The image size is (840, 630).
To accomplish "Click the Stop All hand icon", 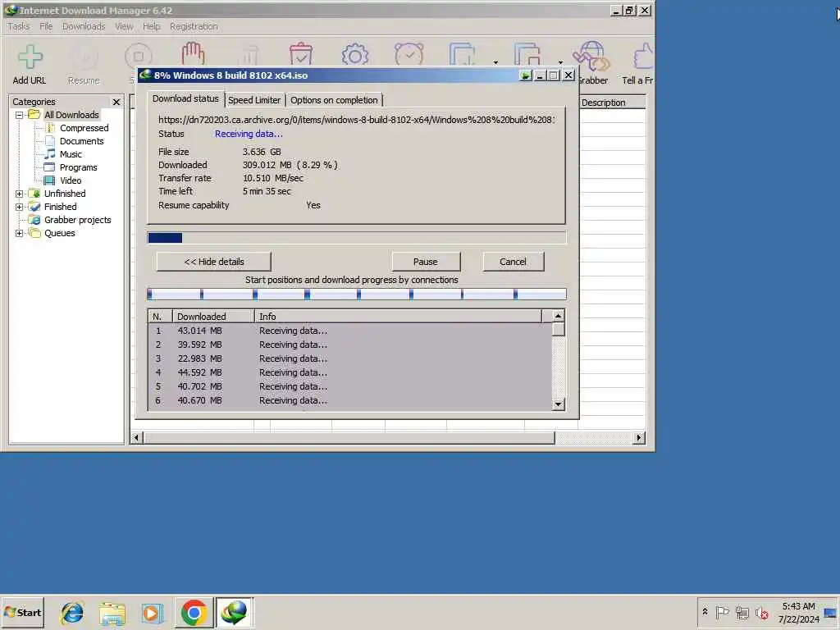I will (193, 53).
